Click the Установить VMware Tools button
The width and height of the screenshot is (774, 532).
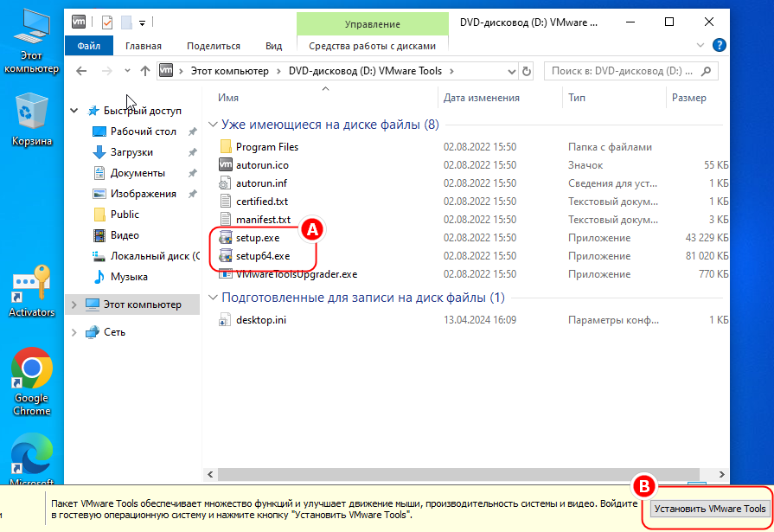coord(710,509)
